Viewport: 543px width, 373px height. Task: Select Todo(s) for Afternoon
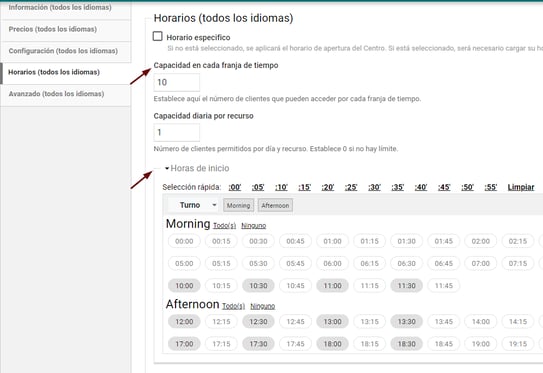pos(233,306)
